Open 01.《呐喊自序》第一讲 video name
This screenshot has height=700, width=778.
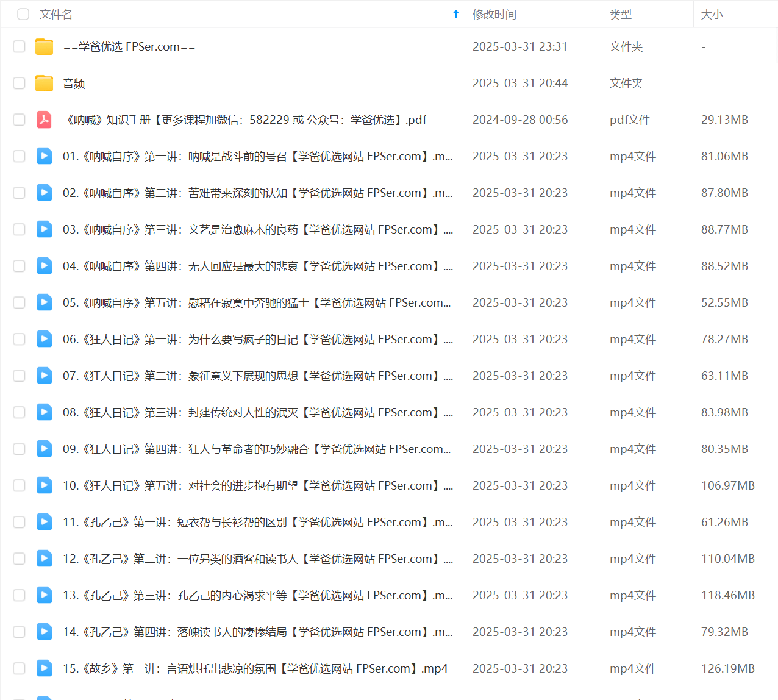(x=258, y=156)
